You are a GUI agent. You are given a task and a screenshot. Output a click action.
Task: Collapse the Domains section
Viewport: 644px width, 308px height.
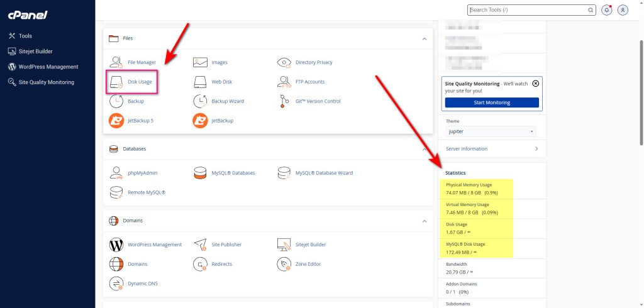point(425,221)
